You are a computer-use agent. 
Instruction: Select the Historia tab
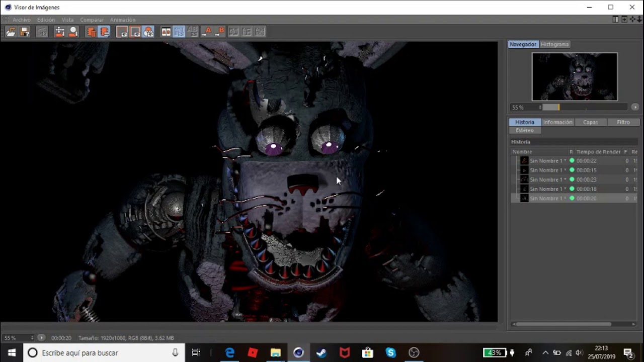coord(525,122)
